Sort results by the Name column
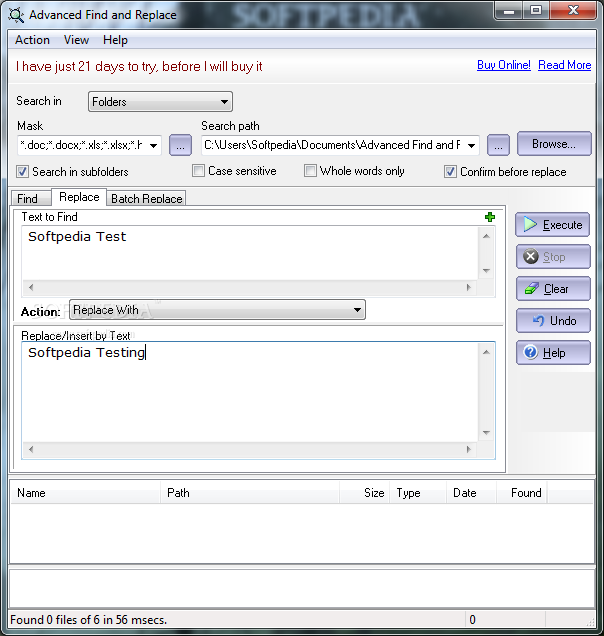Screen dimensions: 604x636 click(x=85, y=493)
